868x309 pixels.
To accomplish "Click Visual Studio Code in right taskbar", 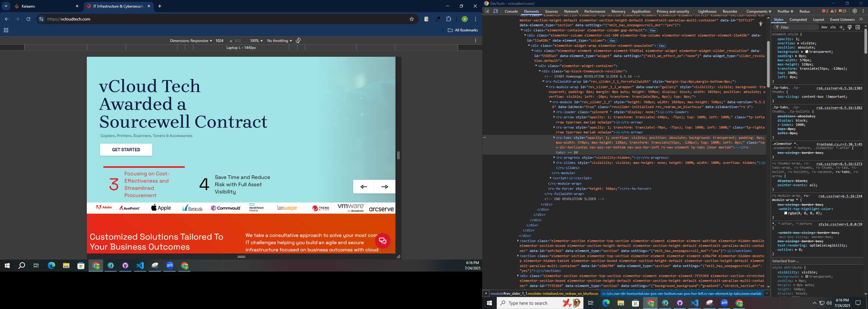I will (695, 303).
